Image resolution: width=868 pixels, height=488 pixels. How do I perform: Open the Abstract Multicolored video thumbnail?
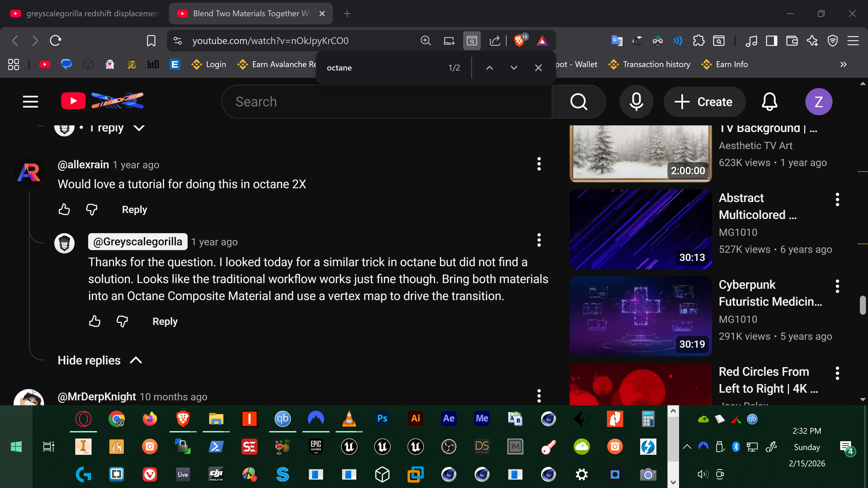click(640, 229)
